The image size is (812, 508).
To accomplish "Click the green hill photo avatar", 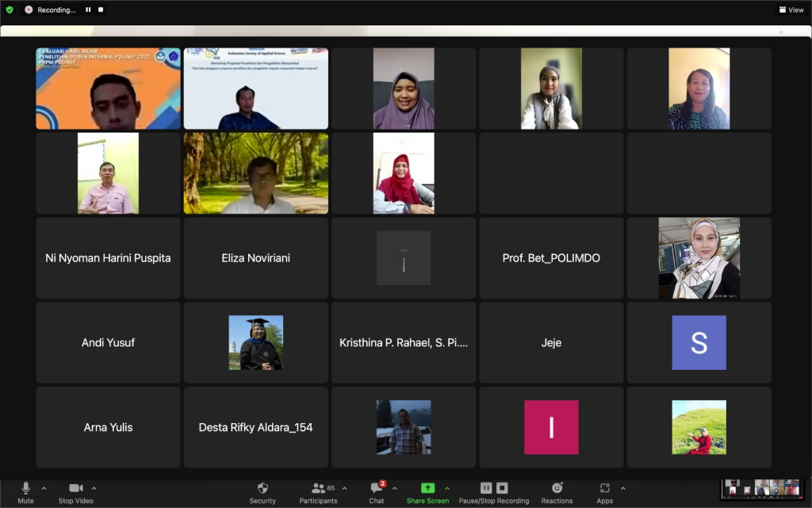I will pos(699,427).
